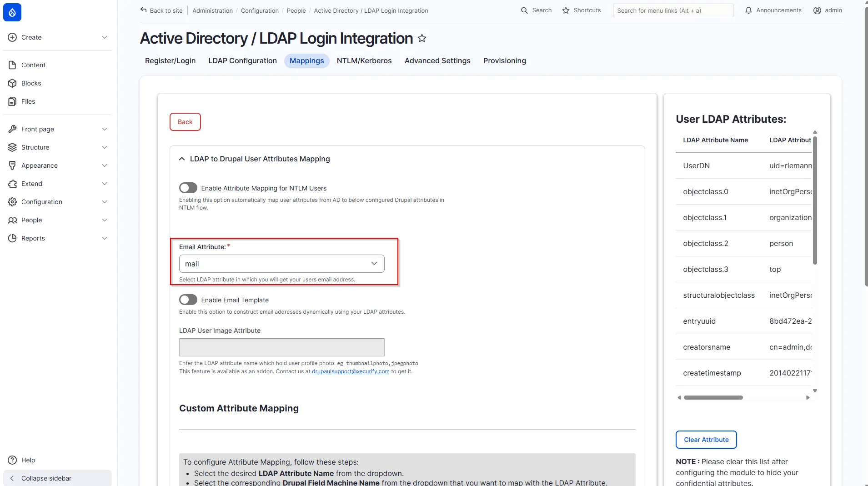Expand the People menu chevron
The image size is (868, 486).
[105, 220]
